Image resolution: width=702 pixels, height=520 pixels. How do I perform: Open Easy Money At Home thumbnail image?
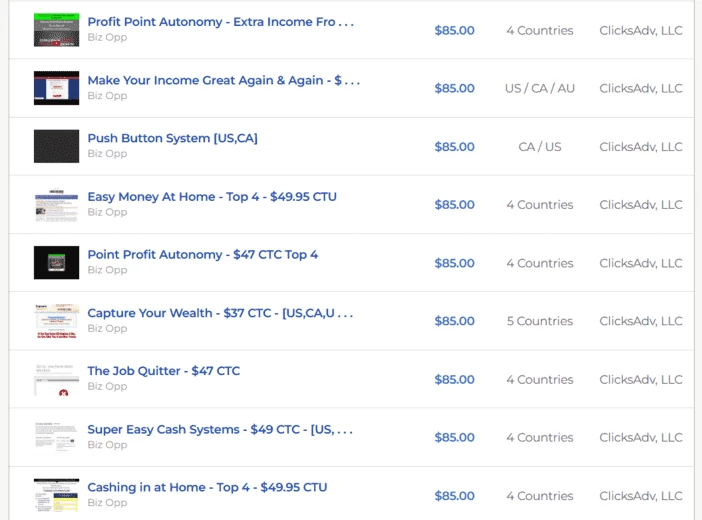tap(56, 205)
